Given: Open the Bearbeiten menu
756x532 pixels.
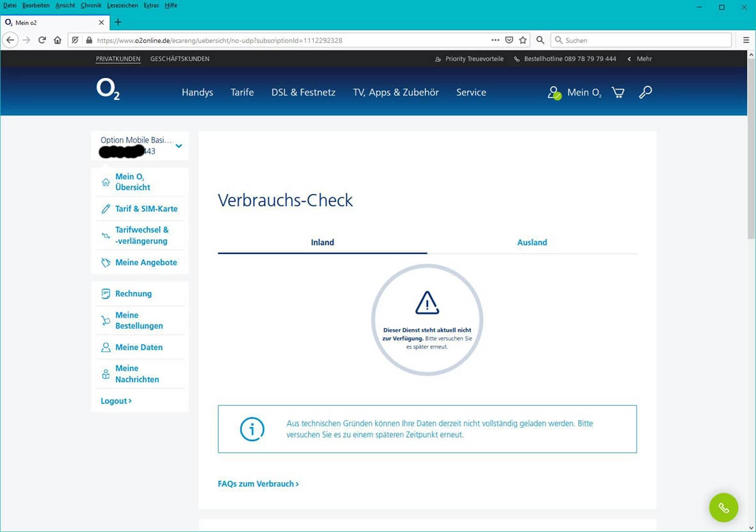Looking at the screenshot, I should pos(36,5).
